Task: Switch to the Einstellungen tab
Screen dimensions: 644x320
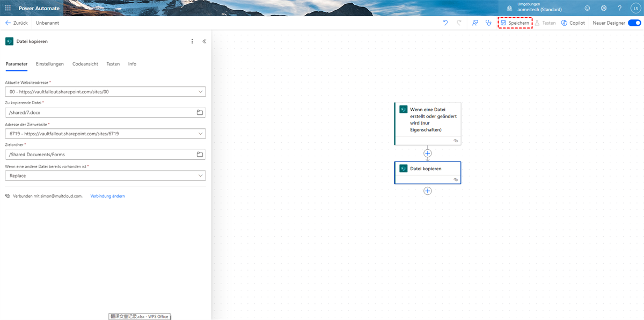Action: click(50, 64)
